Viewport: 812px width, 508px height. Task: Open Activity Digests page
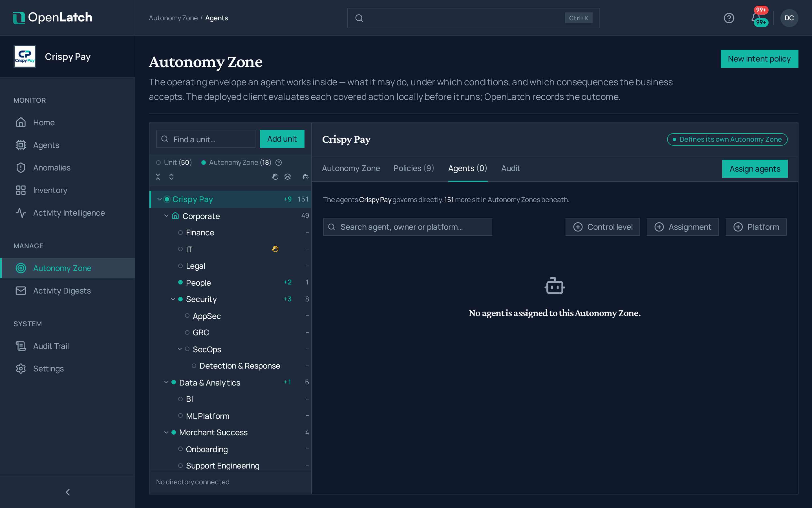pyautogui.click(x=67, y=291)
